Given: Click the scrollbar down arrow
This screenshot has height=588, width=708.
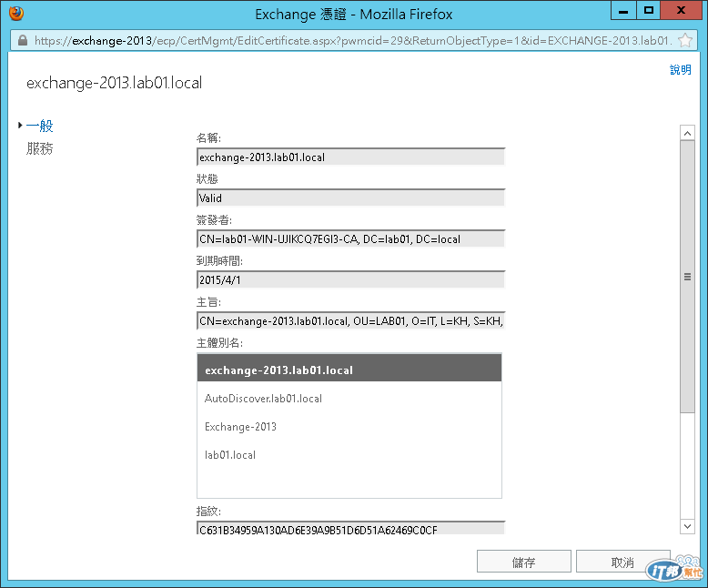Looking at the screenshot, I should pyautogui.click(x=687, y=526).
